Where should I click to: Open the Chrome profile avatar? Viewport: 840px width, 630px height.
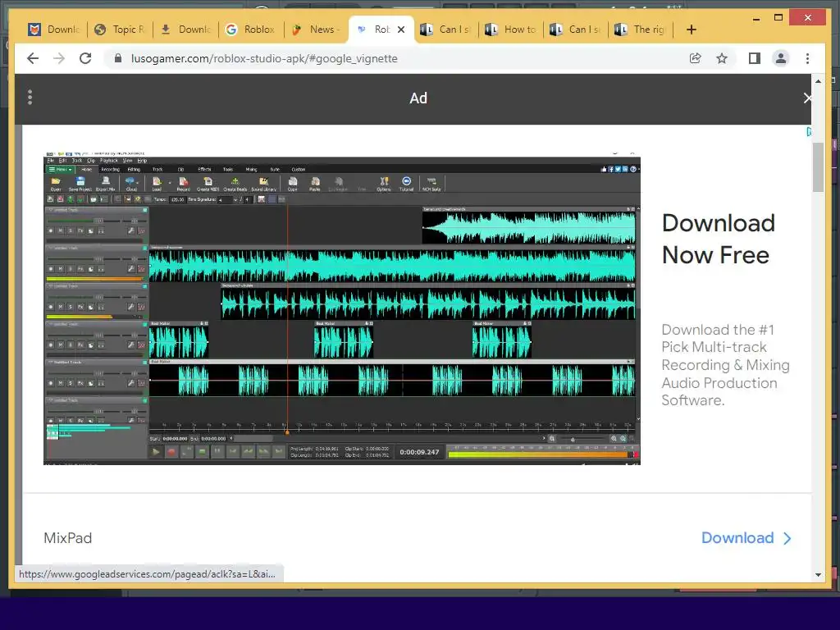pos(781,58)
